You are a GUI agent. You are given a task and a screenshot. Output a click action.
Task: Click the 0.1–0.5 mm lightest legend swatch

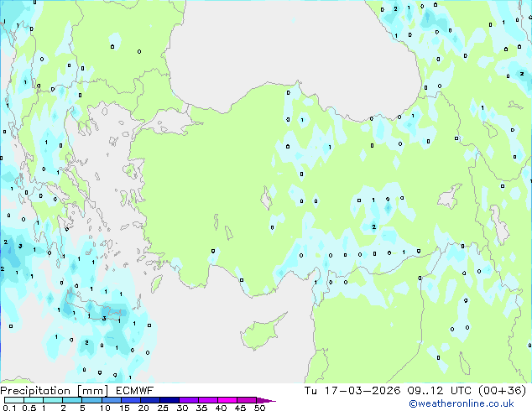click(x=14, y=400)
